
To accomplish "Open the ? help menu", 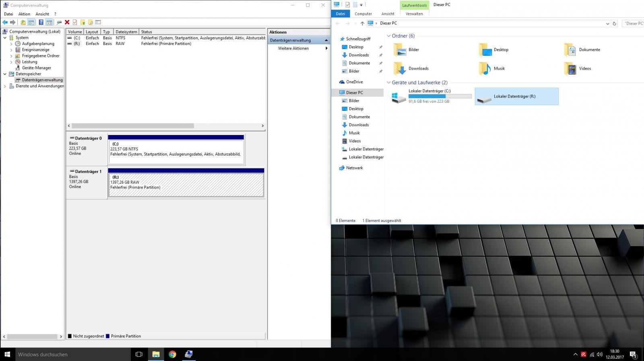I will point(55,14).
